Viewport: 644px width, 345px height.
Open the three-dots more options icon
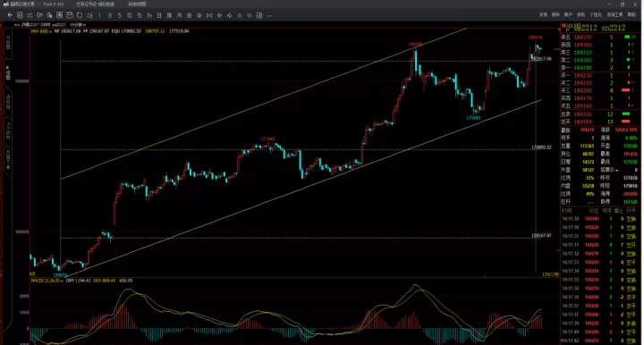[x=269, y=15]
